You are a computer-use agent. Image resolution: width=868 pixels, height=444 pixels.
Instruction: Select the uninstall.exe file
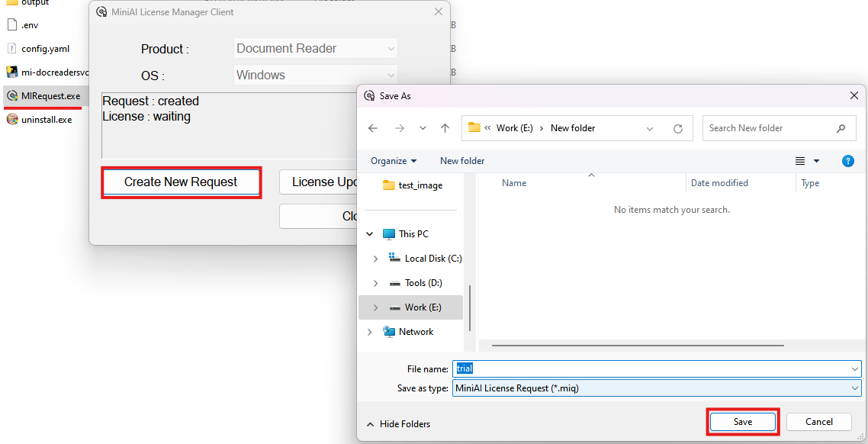[x=46, y=120]
